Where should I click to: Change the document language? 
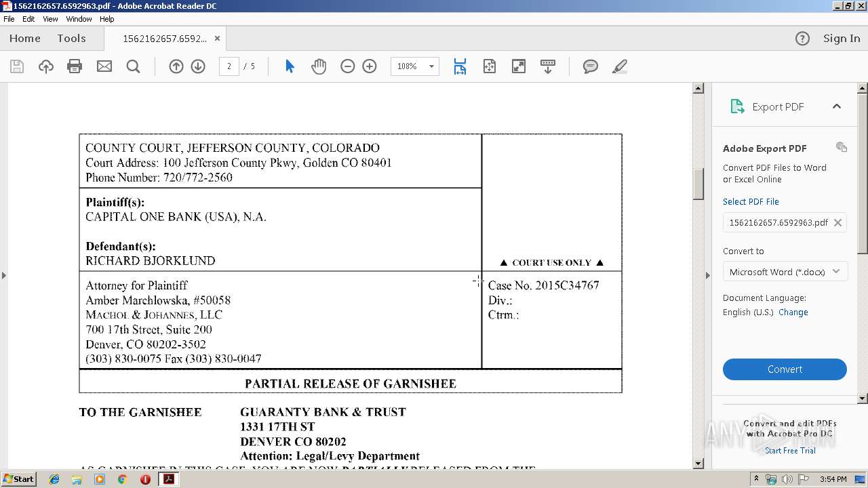(x=793, y=312)
